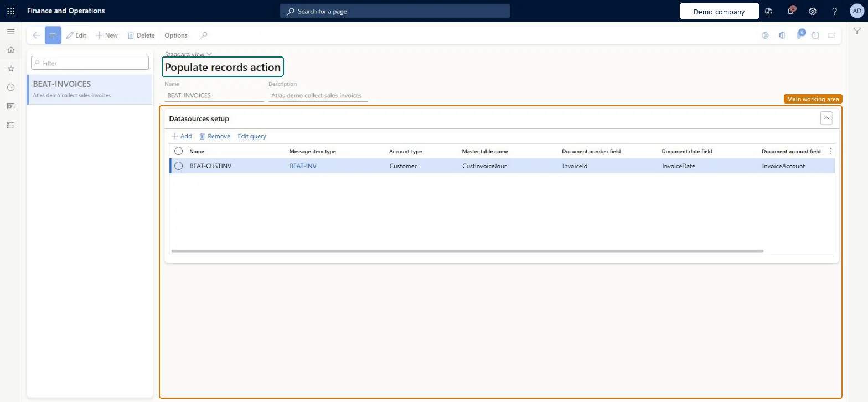Open Workspaces icon in sidebar
Image resolution: width=868 pixels, height=402 pixels.
coord(11,106)
